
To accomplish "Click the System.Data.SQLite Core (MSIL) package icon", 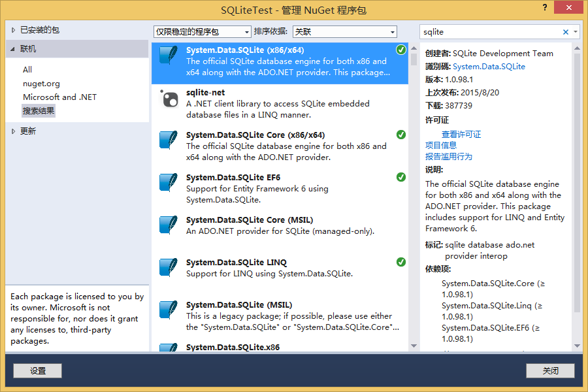I will tap(168, 225).
